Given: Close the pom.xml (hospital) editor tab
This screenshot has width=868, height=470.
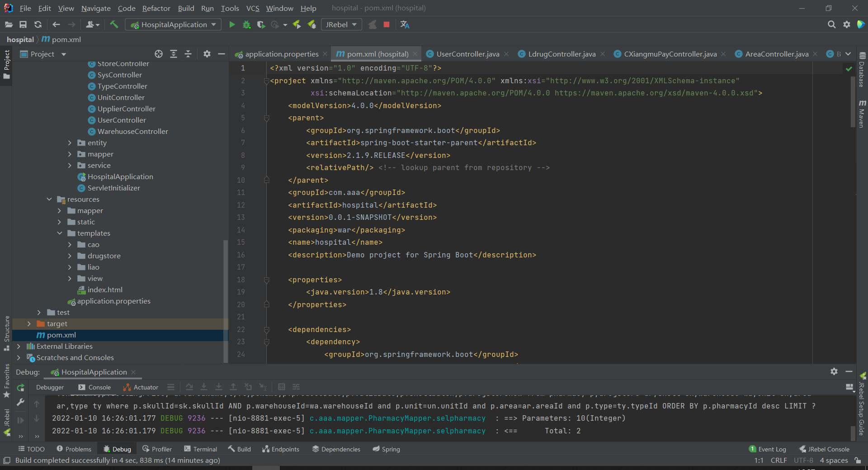Looking at the screenshot, I should click(x=415, y=54).
